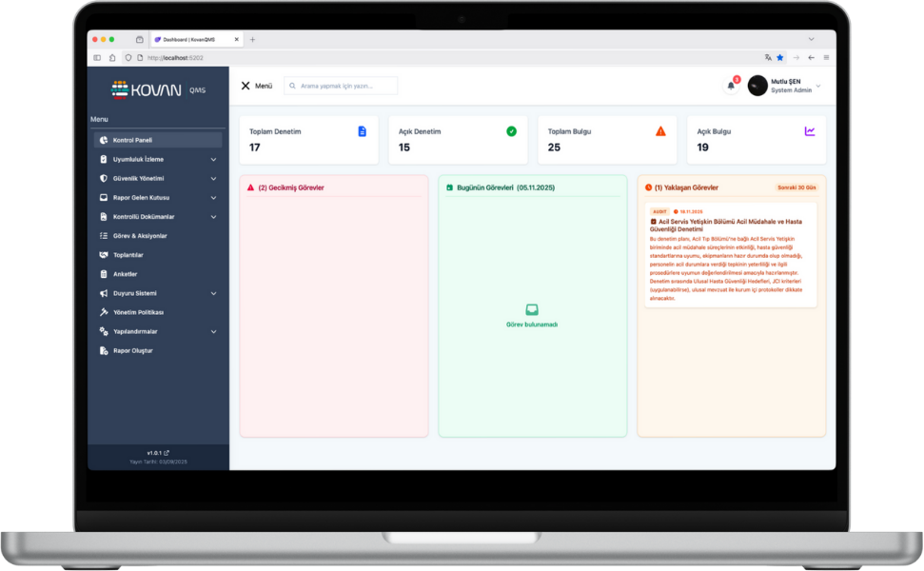Click the Toplam Denetim document icon
The height and width of the screenshot is (571, 924).
[362, 131]
